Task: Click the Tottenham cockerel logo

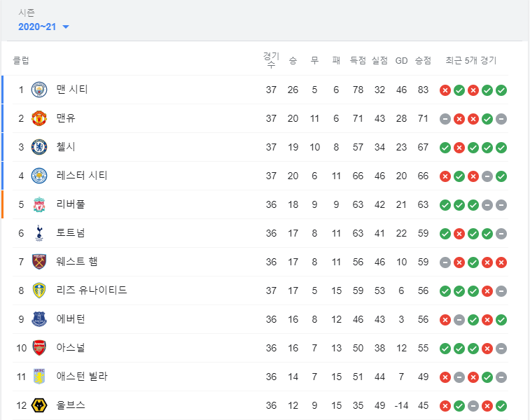Action: [x=39, y=233]
